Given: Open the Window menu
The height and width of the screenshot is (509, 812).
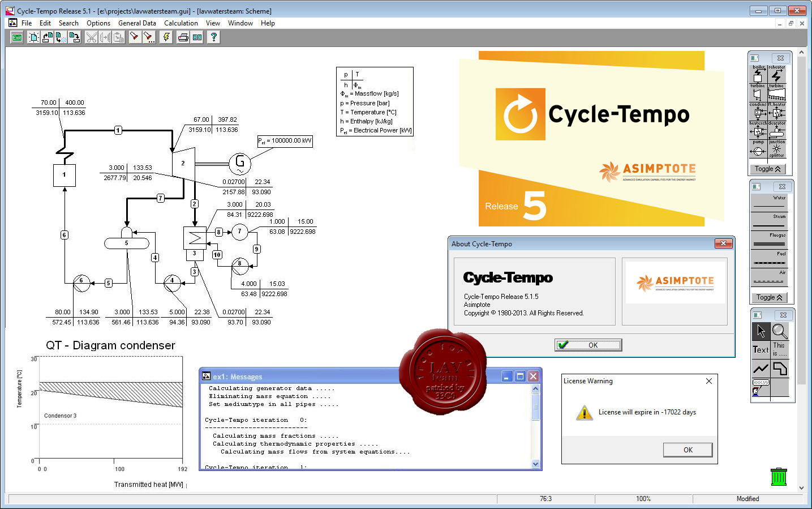Looking at the screenshot, I should click(240, 23).
